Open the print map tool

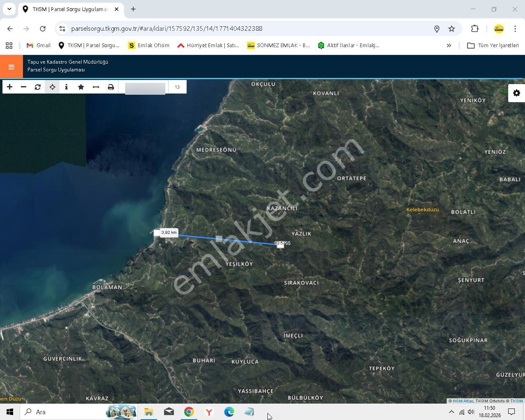(x=111, y=87)
